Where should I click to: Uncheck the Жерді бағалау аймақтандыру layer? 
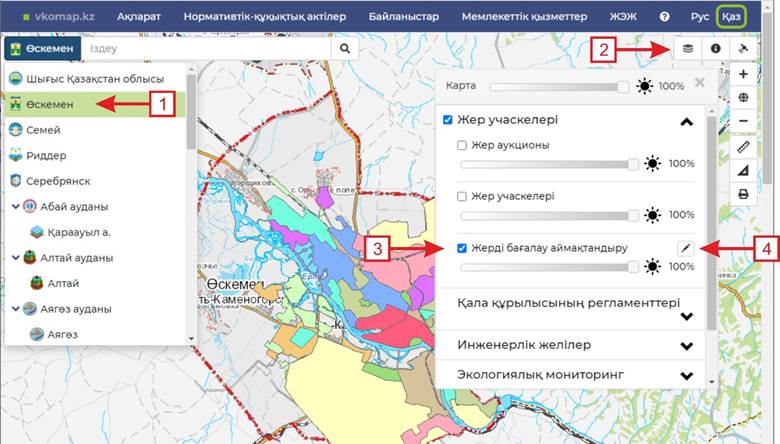point(462,248)
